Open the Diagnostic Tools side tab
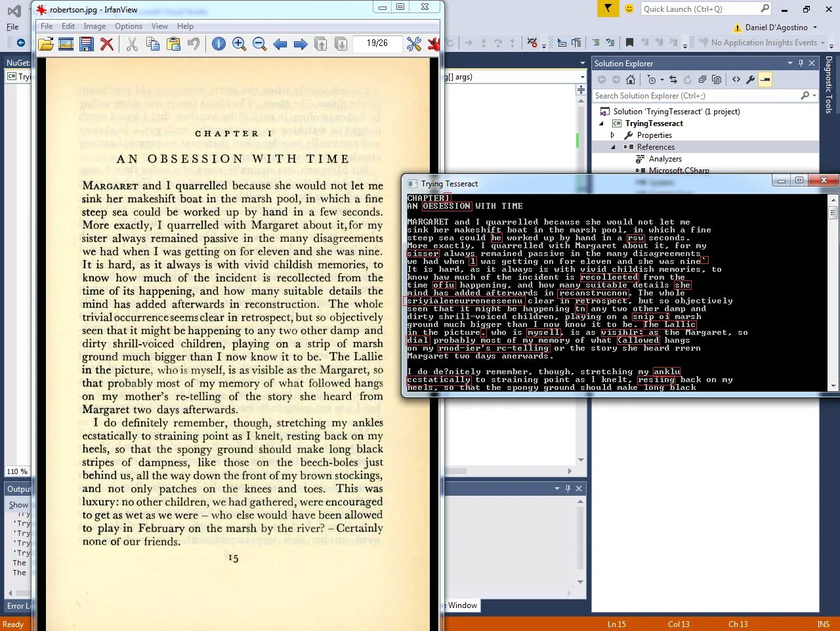This screenshot has height=631, width=840. [829, 85]
